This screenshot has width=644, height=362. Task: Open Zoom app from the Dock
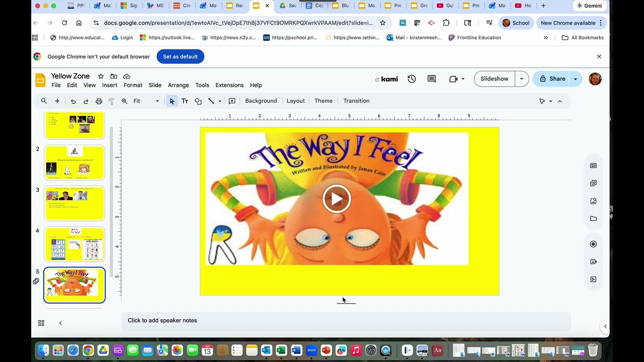311,350
